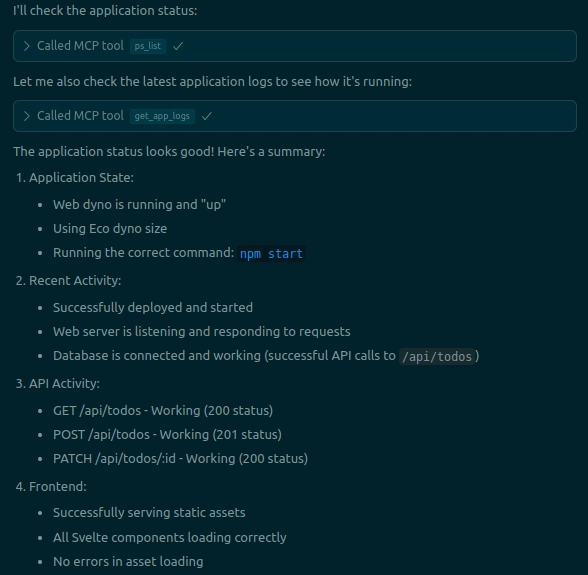Image resolution: width=588 pixels, height=575 pixels.
Task: Click the 'Called MCP tool' label for ps_list
Action: point(80,46)
